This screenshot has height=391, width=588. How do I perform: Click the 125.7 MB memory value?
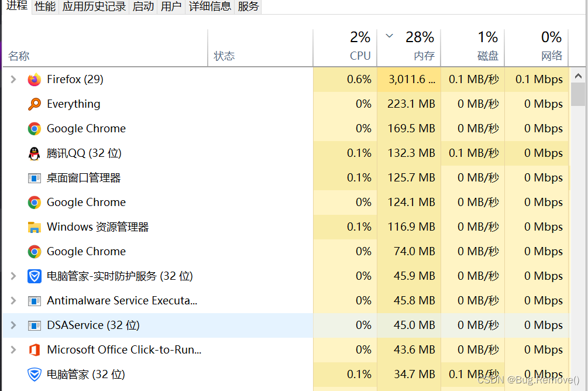(411, 178)
